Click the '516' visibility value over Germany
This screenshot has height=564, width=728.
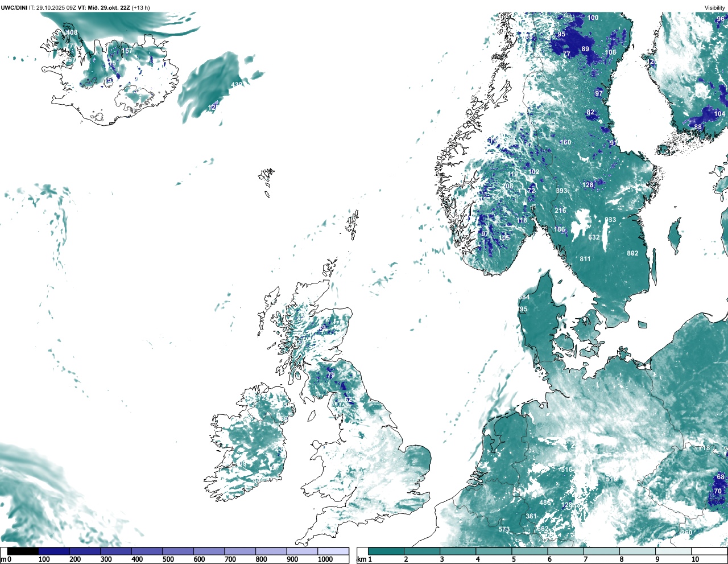pos(567,470)
